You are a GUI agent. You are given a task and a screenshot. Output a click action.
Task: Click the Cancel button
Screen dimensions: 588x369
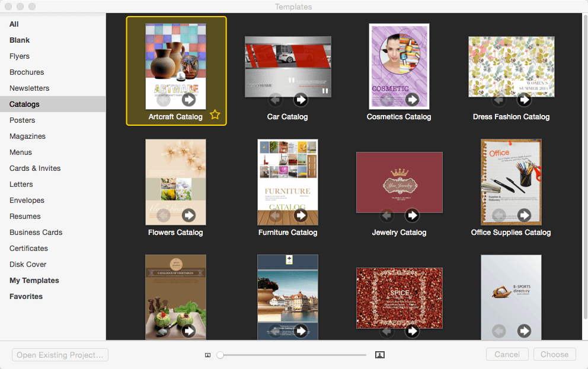tap(507, 354)
